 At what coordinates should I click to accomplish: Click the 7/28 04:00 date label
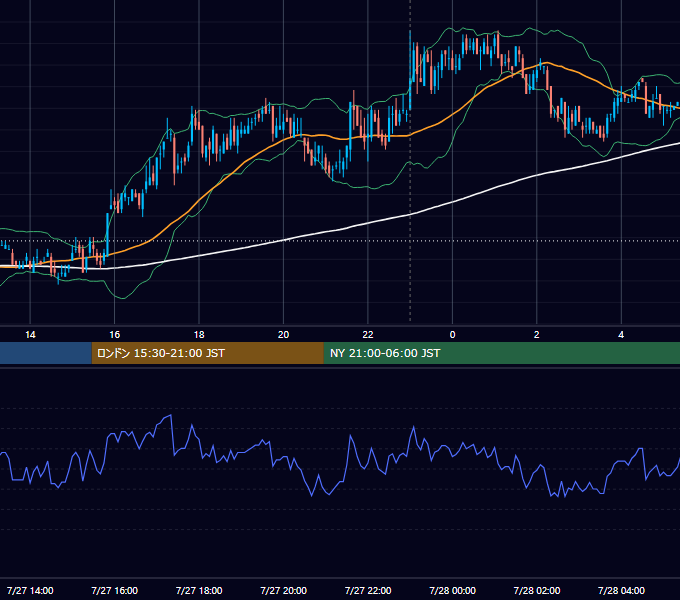(x=621, y=590)
